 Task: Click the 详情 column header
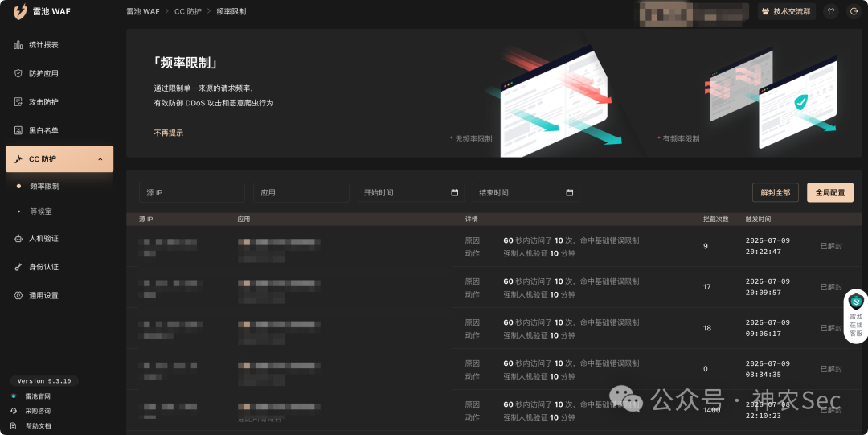click(472, 220)
